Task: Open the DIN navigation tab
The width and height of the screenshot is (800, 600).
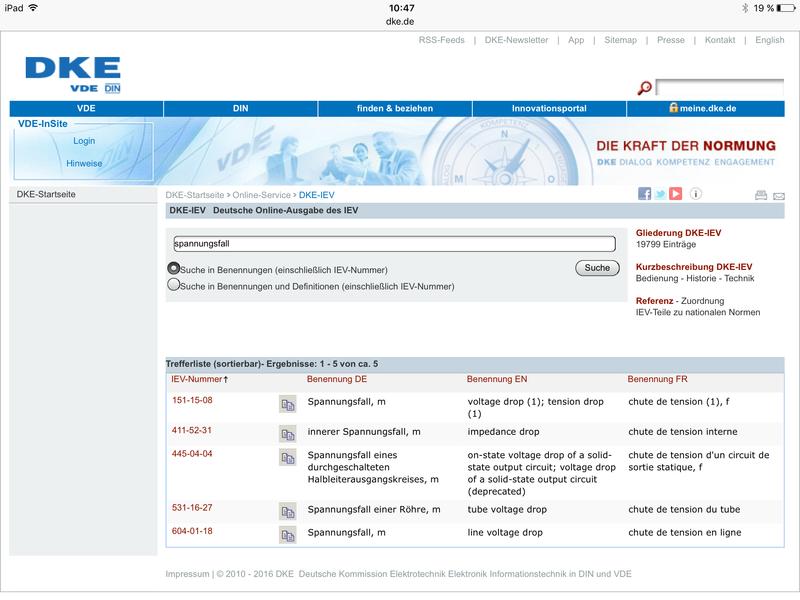Action: (241, 109)
